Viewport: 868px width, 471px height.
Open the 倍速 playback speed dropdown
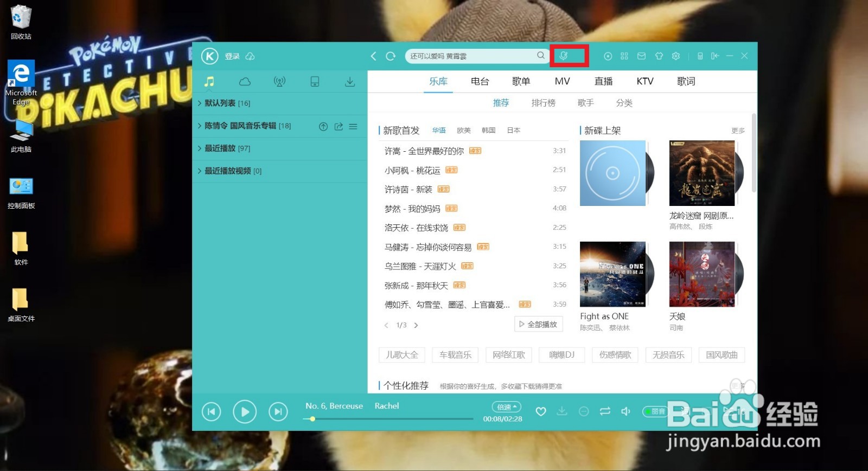tap(507, 407)
